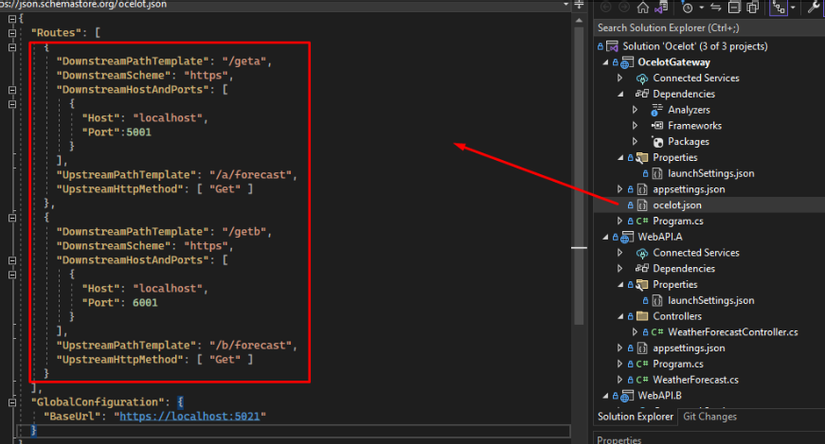The image size is (825, 444).
Task: Click the WebAPI.A project icon
Action: (x=627, y=237)
